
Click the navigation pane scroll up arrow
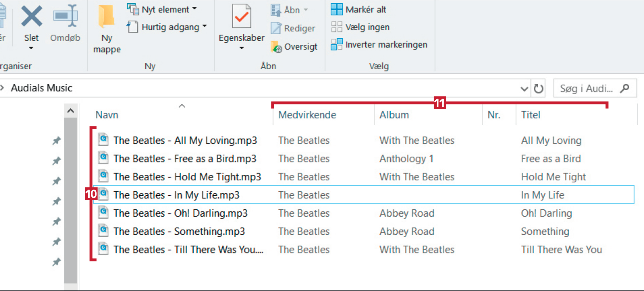click(70, 111)
